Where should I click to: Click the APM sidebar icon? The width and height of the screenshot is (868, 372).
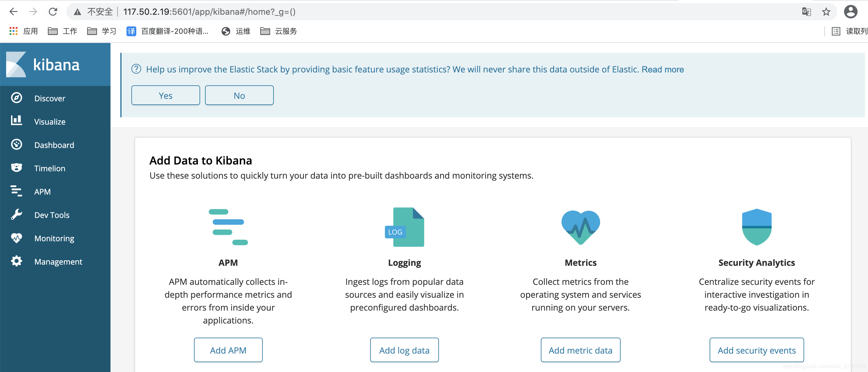coord(16,191)
